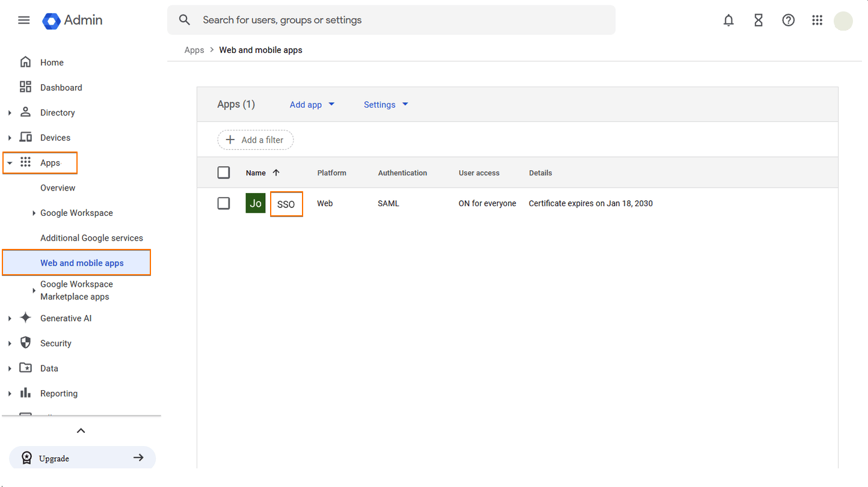Open the Settings dropdown above the app list
868x487 pixels.
tap(385, 104)
